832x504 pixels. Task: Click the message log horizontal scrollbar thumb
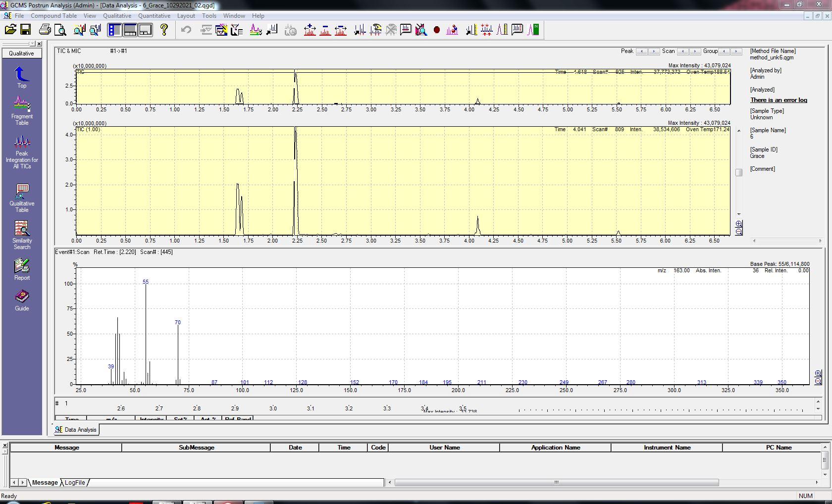(x=557, y=482)
